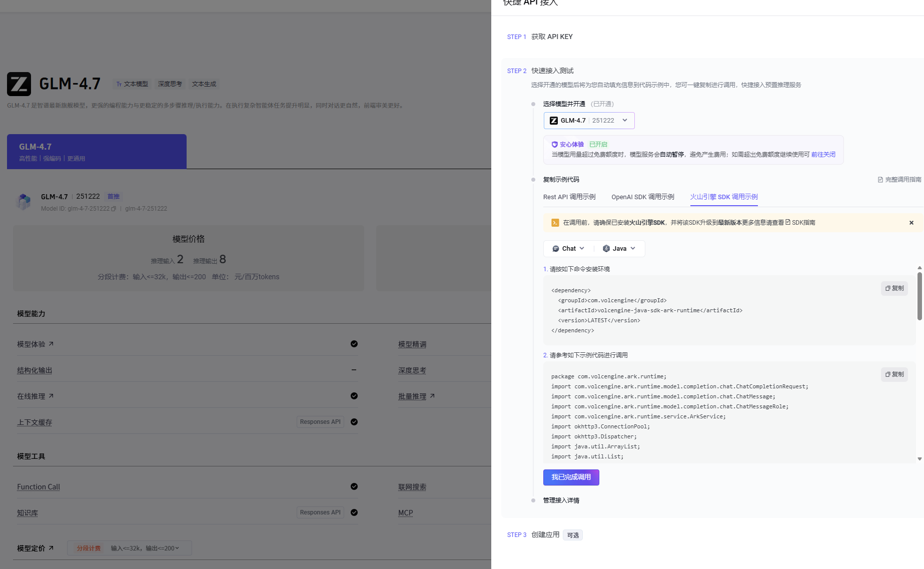Select the GLM-4.7 model card tab

(x=97, y=151)
